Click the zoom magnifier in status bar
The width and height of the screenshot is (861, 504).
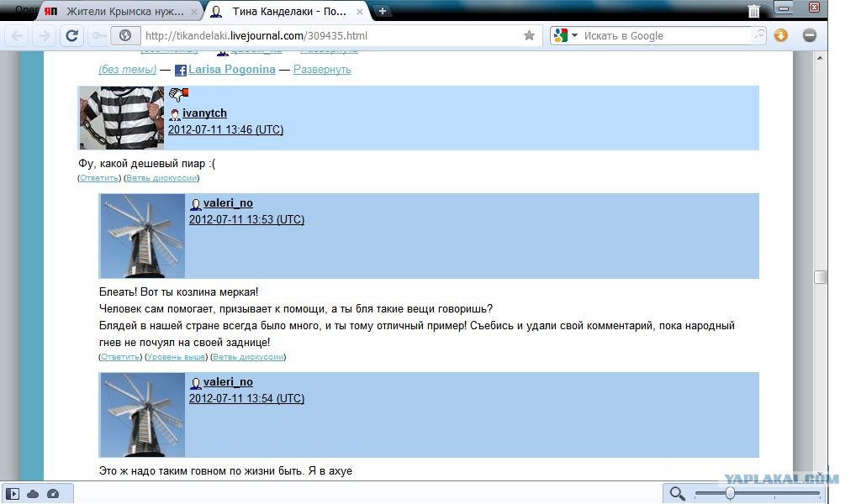pyautogui.click(x=677, y=494)
